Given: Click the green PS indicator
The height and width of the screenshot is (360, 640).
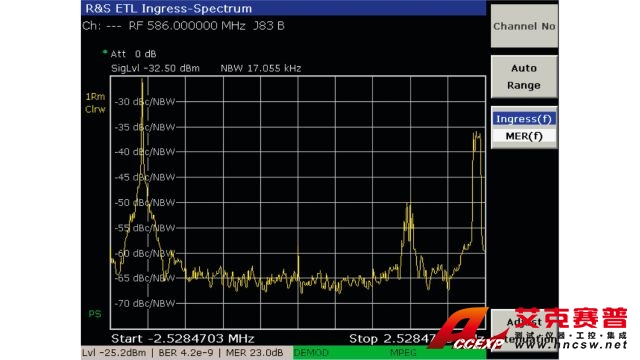Looking at the screenshot, I should pos(95,314).
